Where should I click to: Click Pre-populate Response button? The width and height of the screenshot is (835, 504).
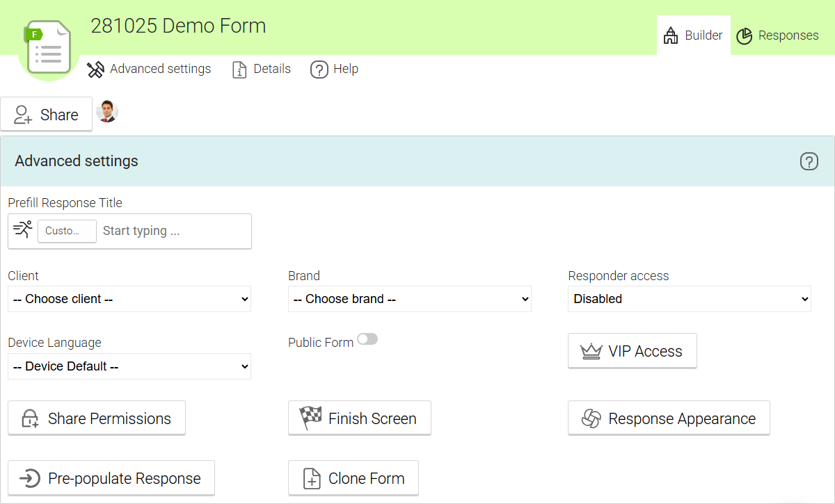[x=111, y=478]
